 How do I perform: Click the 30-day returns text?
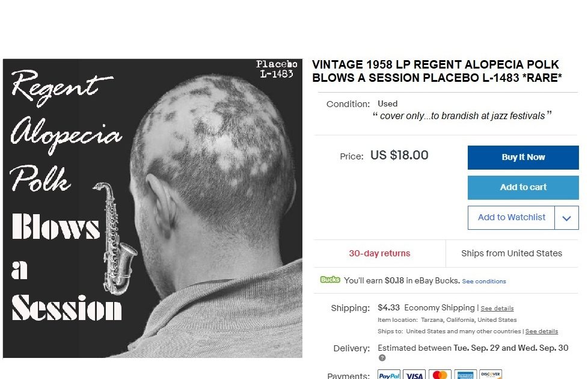click(379, 253)
